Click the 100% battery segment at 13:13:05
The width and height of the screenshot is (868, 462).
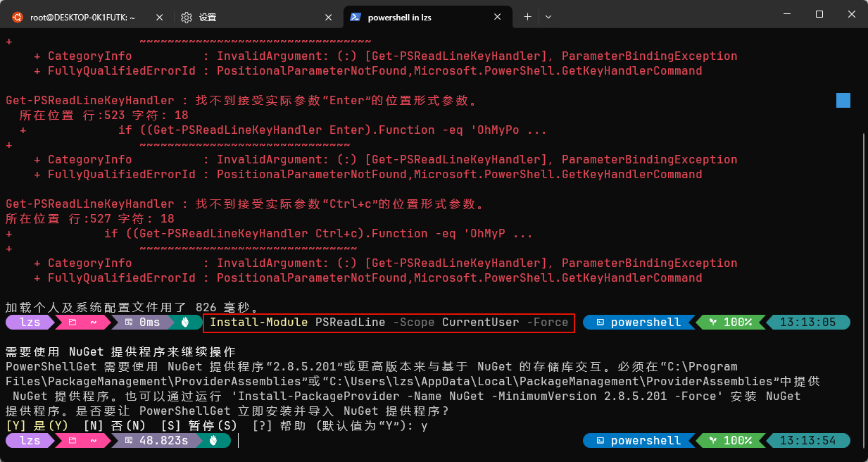pos(730,323)
